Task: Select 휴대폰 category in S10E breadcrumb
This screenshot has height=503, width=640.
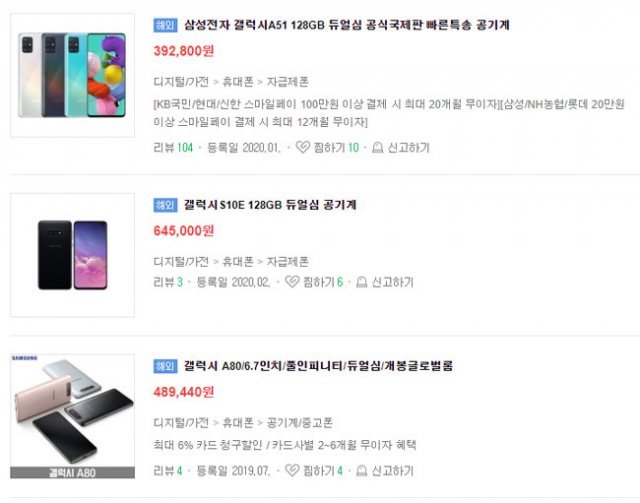Action: 238,261
